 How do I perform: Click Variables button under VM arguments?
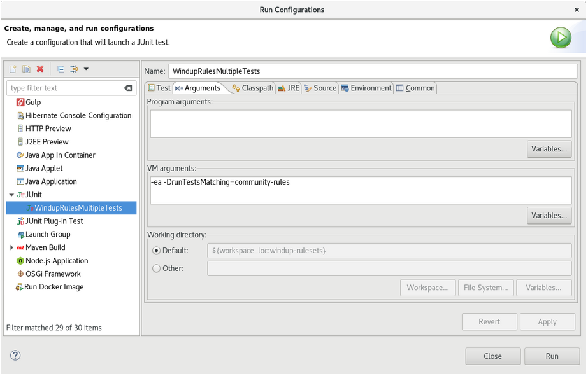[x=549, y=216]
